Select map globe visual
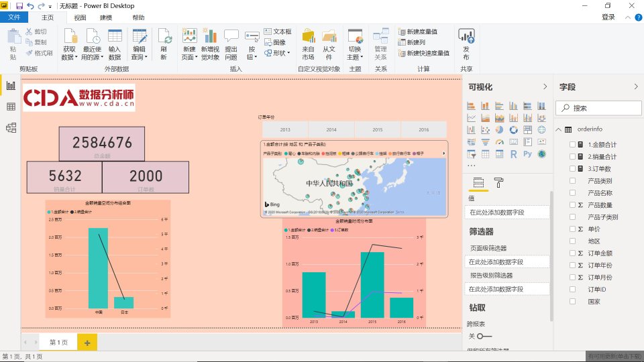The height and width of the screenshot is (362, 644). 542,130
